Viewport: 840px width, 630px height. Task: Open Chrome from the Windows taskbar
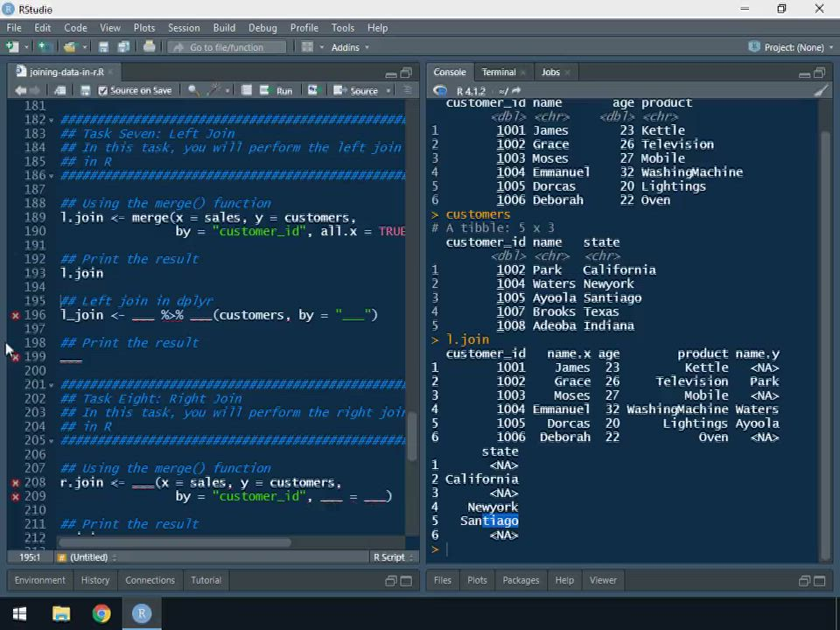click(x=101, y=613)
